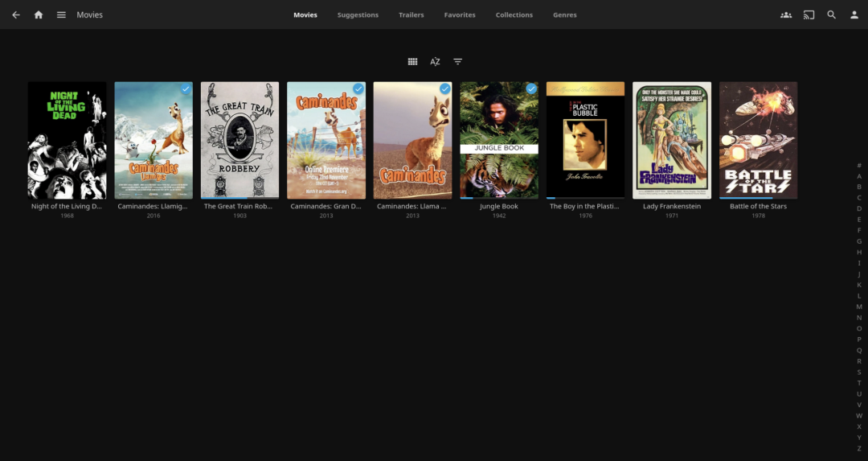
Task: Go back with the arrow icon
Action: coord(16,15)
